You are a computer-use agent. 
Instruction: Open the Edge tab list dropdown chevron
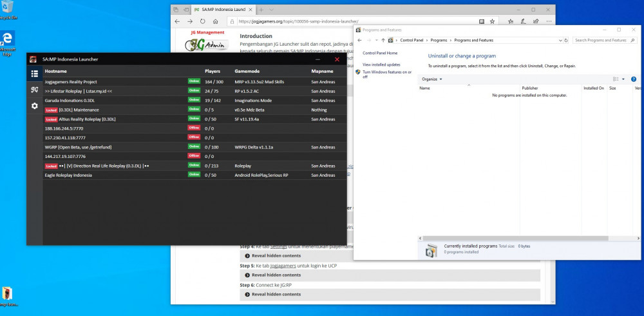coord(272,10)
